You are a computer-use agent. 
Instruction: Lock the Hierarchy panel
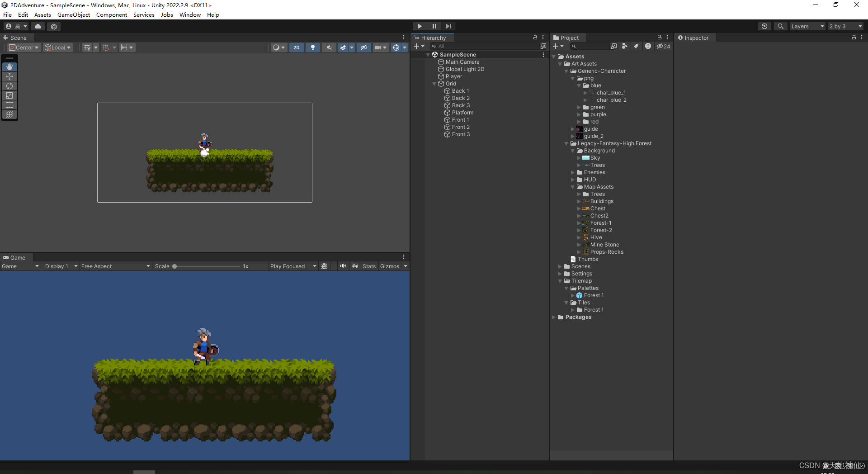pos(535,38)
